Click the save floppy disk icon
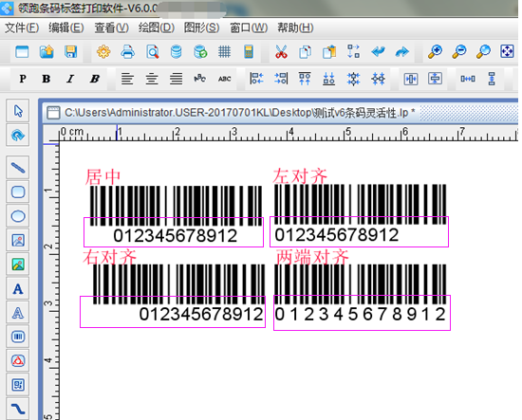522x420 pixels. (x=71, y=52)
